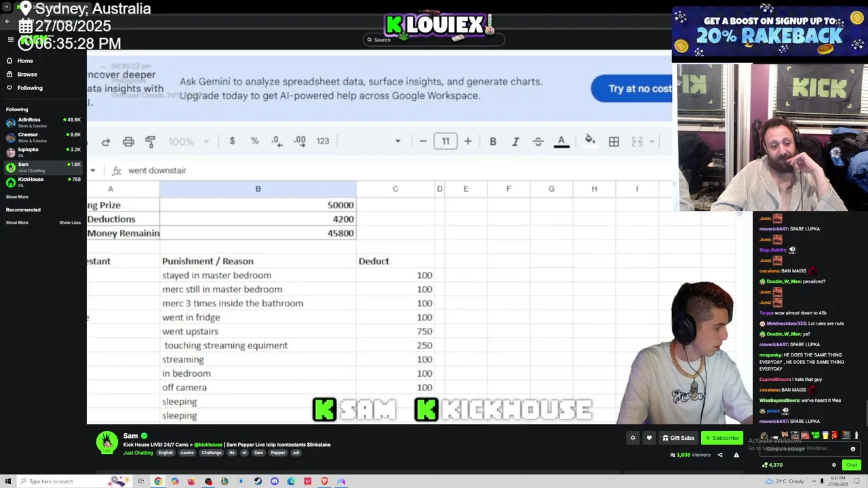Open AdinRoss channel in sidebar

(x=43, y=123)
